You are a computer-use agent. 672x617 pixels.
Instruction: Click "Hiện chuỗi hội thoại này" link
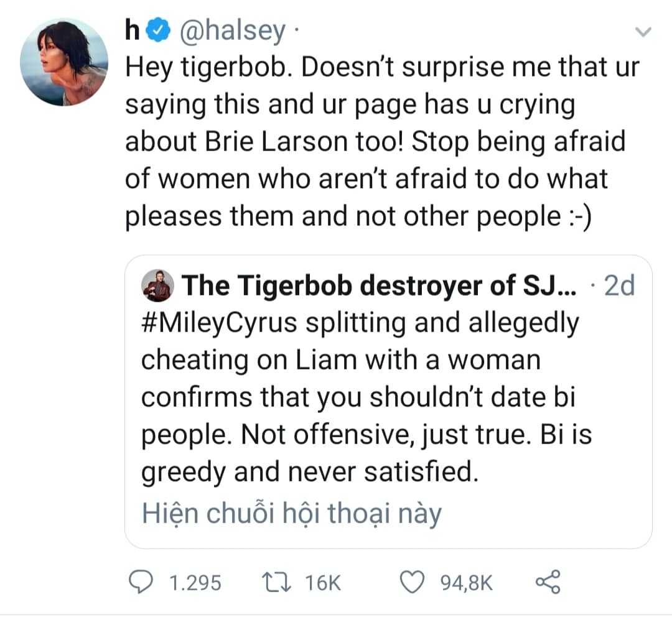point(291,514)
